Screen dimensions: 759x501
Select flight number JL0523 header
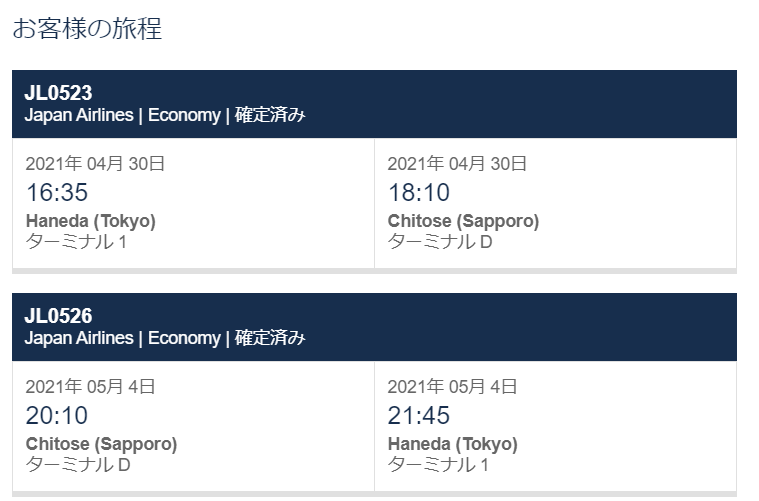58,93
